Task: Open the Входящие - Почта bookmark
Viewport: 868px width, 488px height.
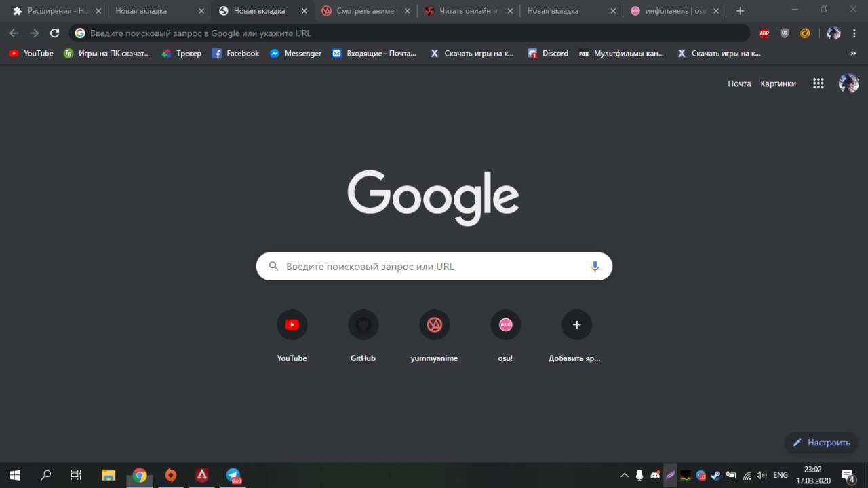Action: (x=374, y=54)
